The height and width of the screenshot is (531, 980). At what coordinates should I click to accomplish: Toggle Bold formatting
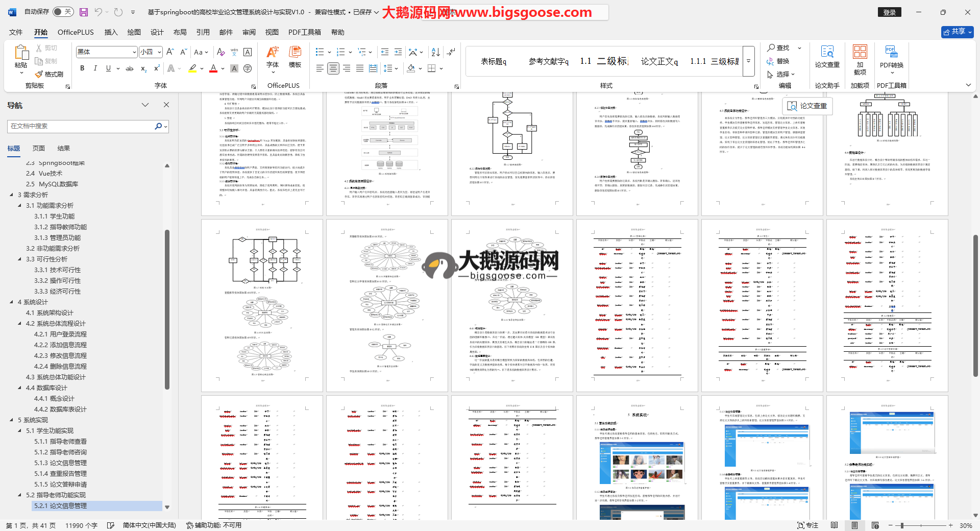click(x=82, y=68)
